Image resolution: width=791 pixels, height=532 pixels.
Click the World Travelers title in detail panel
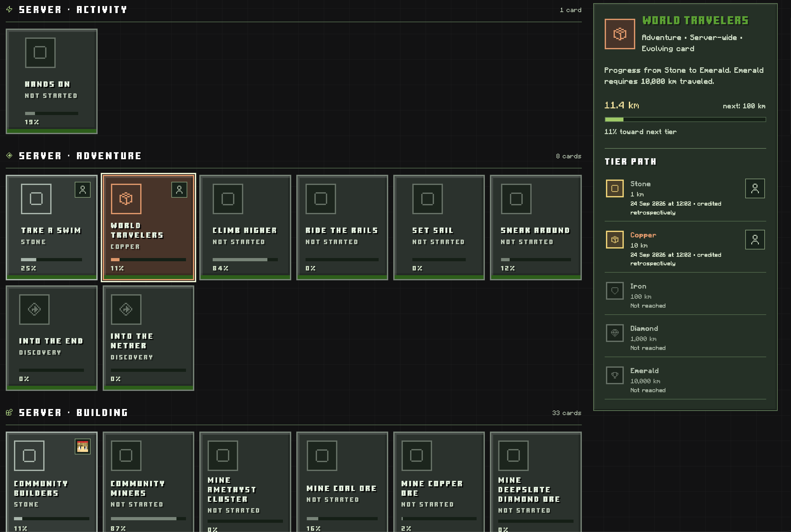(695, 20)
